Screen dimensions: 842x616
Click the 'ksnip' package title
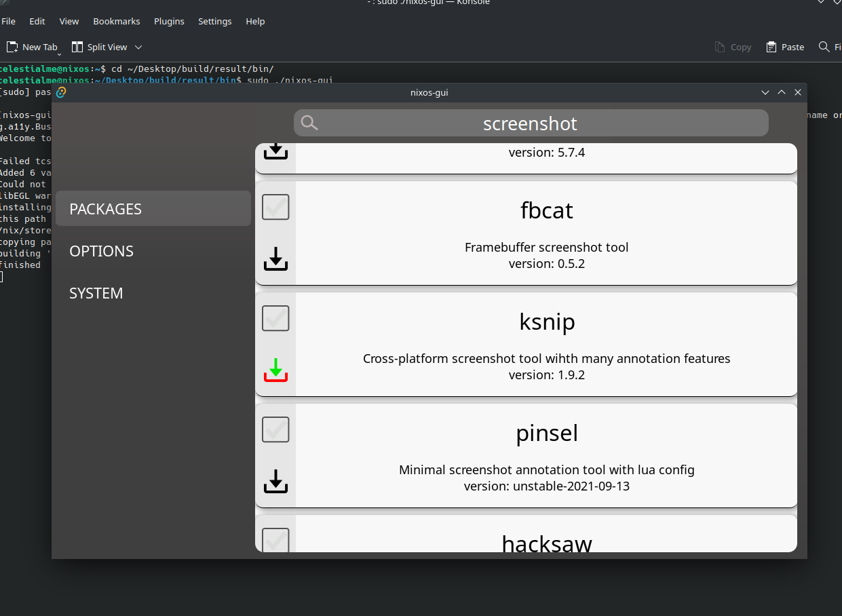tap(547, 322)
